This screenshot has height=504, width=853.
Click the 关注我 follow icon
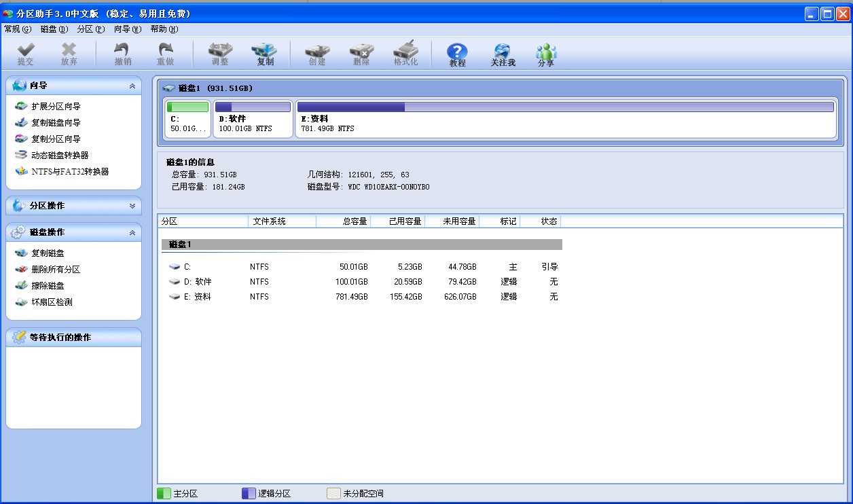pyautogui.click(x=503, y=54)
